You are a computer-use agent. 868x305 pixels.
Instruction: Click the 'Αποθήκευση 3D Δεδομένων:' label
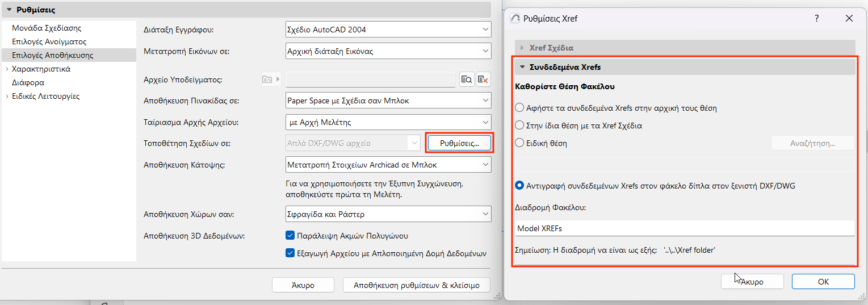pyautogui.click(x=194, y=235)
